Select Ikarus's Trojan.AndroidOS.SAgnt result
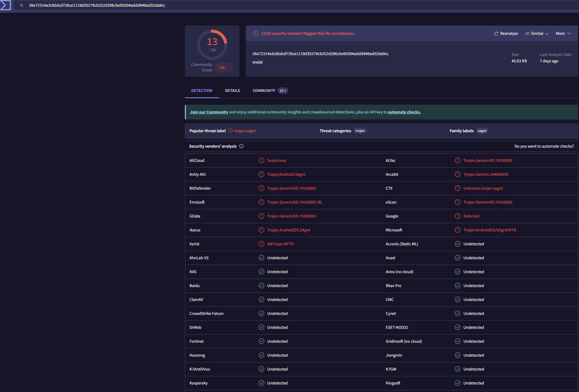Screen dimensions: 579x392 [x=288, y=230]
